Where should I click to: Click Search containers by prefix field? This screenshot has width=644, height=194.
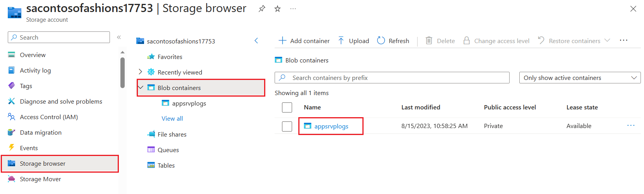392,78
